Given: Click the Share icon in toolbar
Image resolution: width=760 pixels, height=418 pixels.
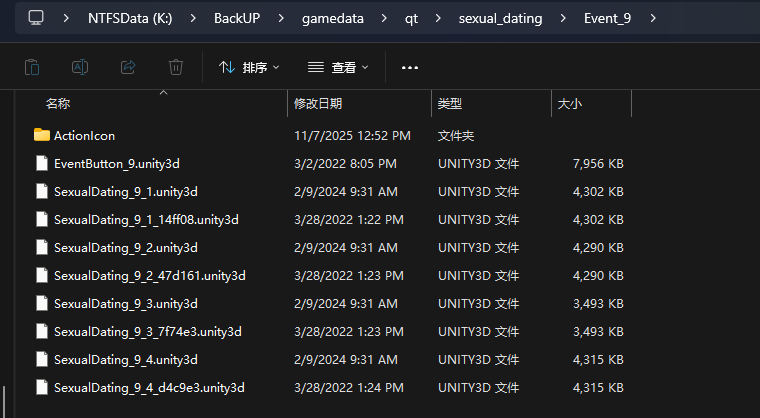Looking at the screenshot, I should tap(128, 67).
